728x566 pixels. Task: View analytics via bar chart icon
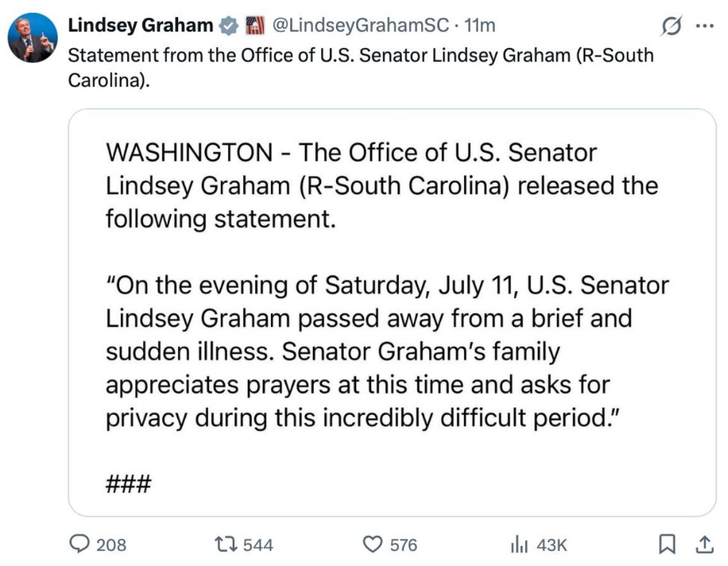(x=519, y=544)
